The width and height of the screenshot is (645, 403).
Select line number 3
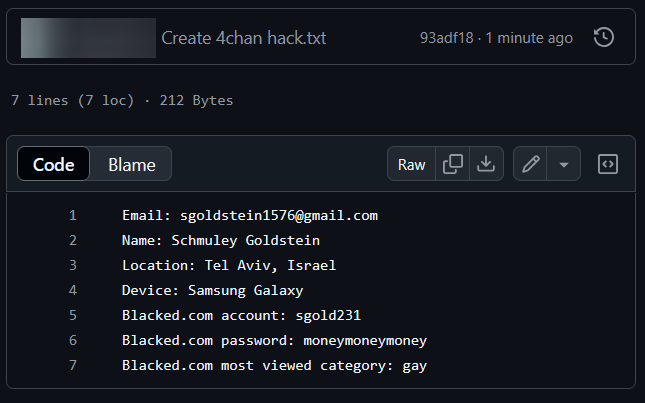pos(73,265)
